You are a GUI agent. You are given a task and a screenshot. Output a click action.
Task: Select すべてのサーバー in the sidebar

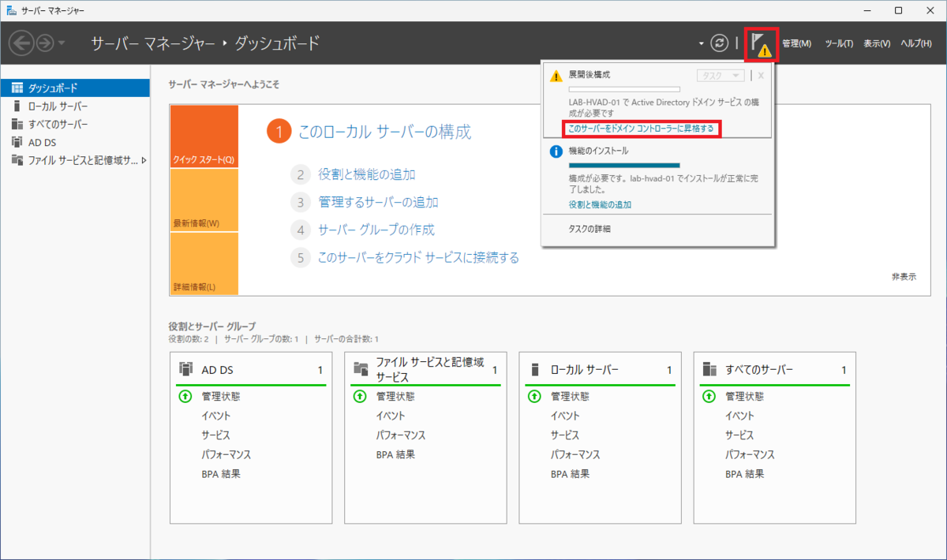(75, 124)
